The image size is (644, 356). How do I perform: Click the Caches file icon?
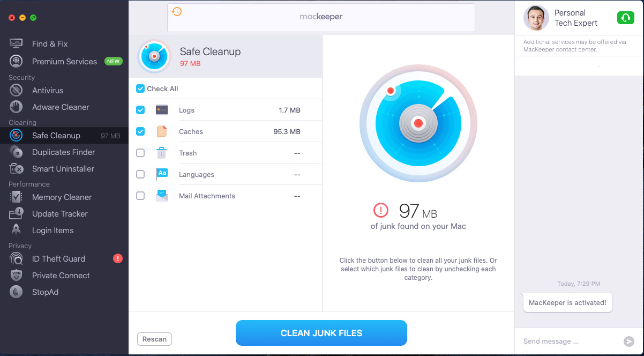pyautogui.click(x=162, y=131)
